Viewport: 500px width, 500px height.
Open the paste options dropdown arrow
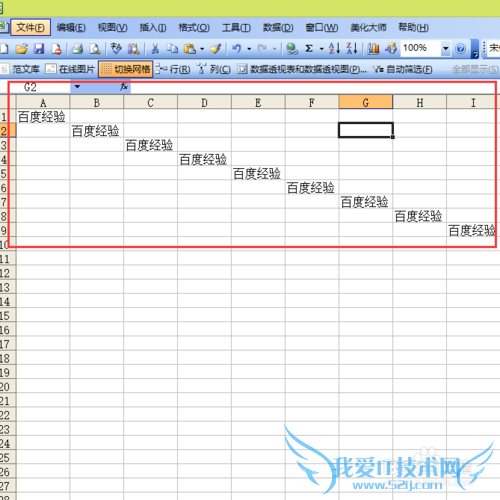[202, 49]
